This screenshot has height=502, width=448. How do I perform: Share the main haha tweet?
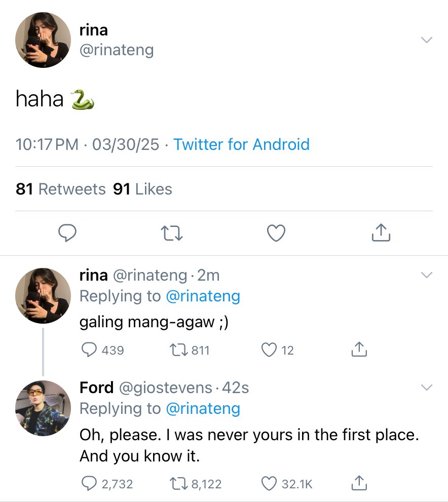[381, 233]
